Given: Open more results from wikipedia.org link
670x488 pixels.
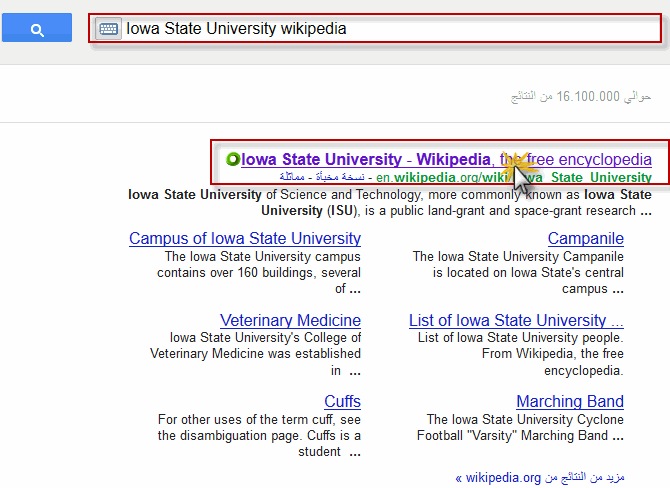Looking at the screenshot, I should pyautogui.click(x=540, y=477).
